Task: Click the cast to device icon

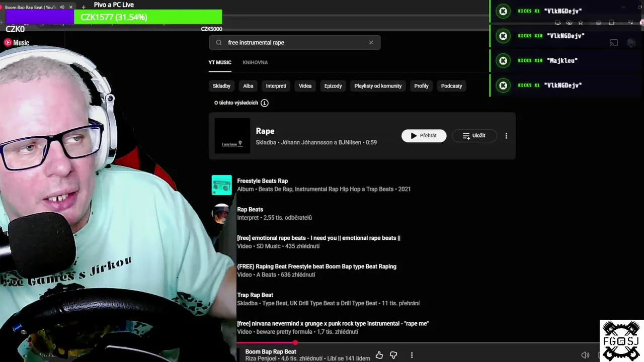Action: click(614, 43)
